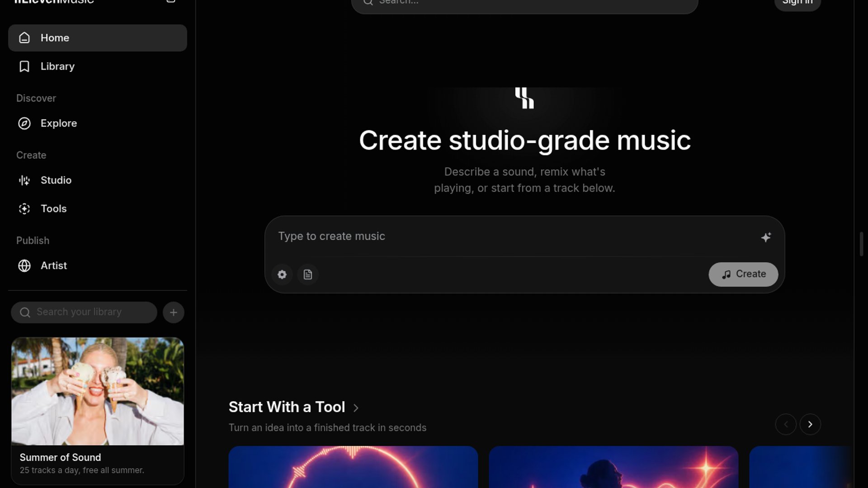
Task: Click the Home house icon
Action: 24,38
